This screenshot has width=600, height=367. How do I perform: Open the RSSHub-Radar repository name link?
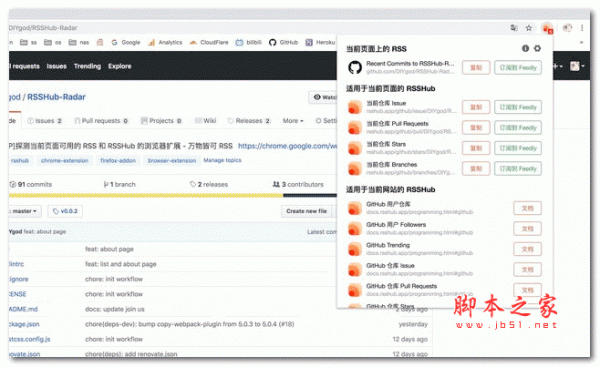click(56, 97)
